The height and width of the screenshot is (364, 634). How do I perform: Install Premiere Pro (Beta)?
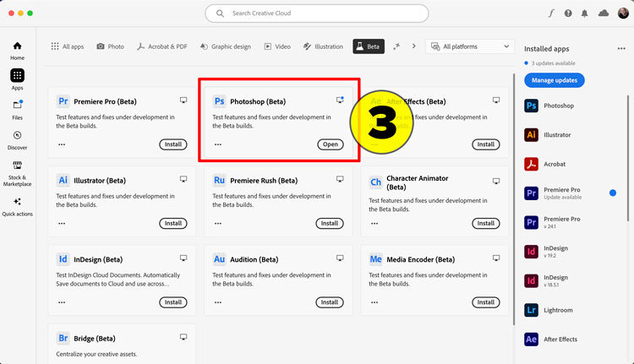173,144
